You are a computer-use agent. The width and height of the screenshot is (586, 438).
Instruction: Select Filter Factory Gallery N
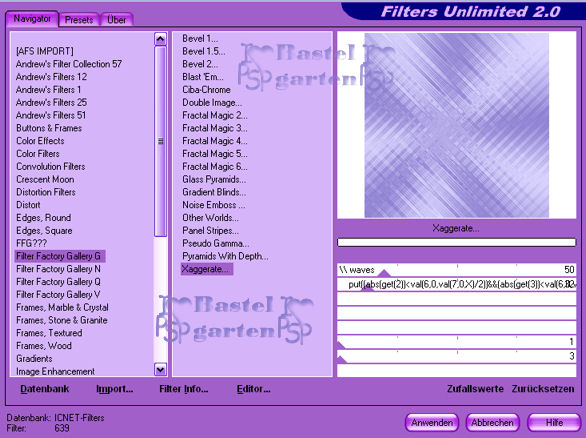[58, 269]
